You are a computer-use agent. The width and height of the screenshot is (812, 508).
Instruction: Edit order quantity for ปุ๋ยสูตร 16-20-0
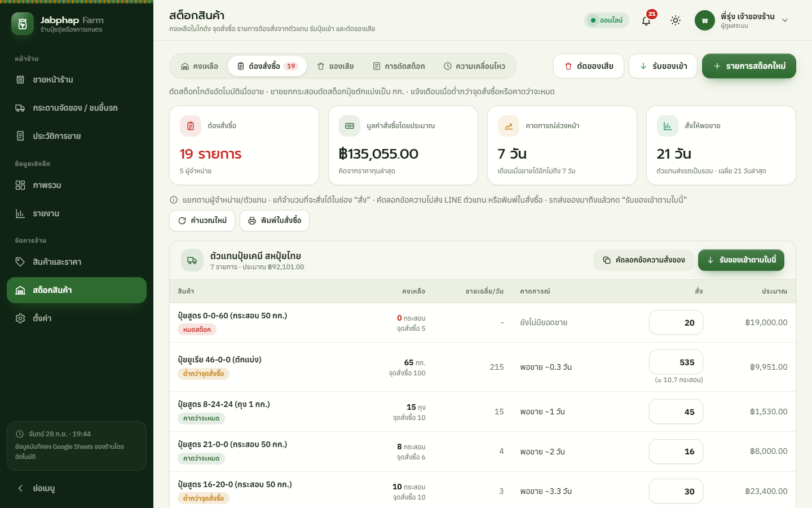tap(676, 491)
